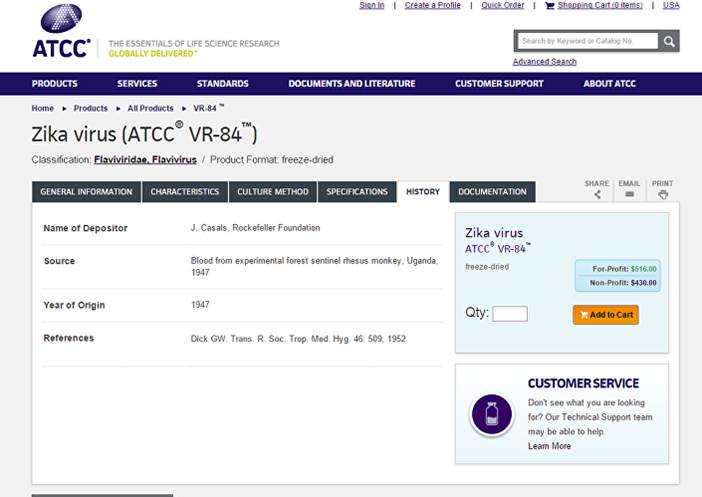The image size is (702, 497).
Task: Click the search magnifier icon
Action: point(669,41)
